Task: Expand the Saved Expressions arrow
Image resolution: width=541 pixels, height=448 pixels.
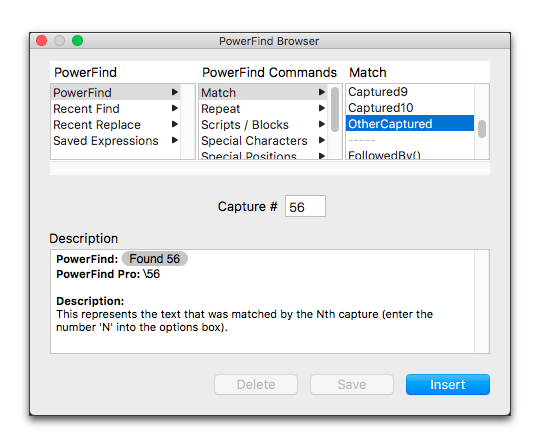Action: coord(175,140)
